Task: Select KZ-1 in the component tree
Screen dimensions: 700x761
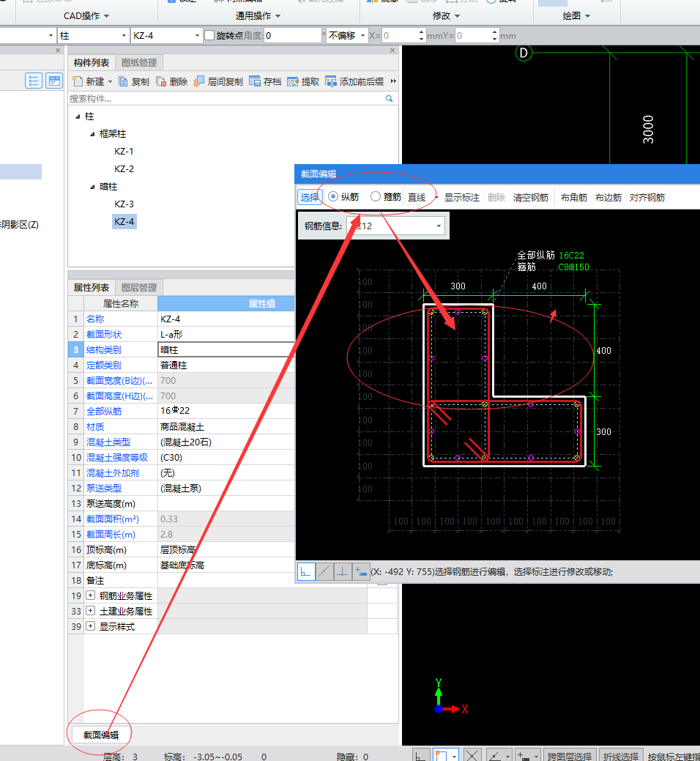Action: click(x=124, y=152)
